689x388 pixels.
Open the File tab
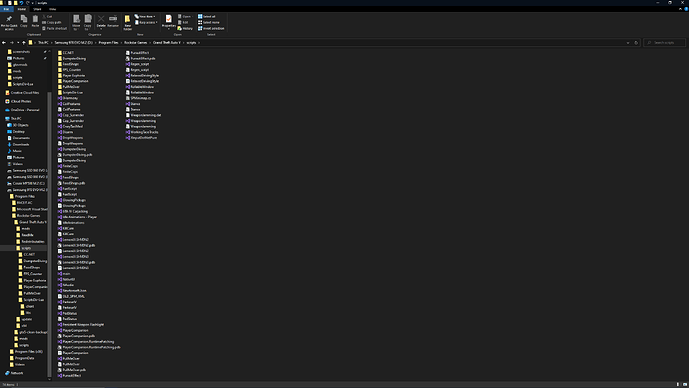click(x=6, y=9)
